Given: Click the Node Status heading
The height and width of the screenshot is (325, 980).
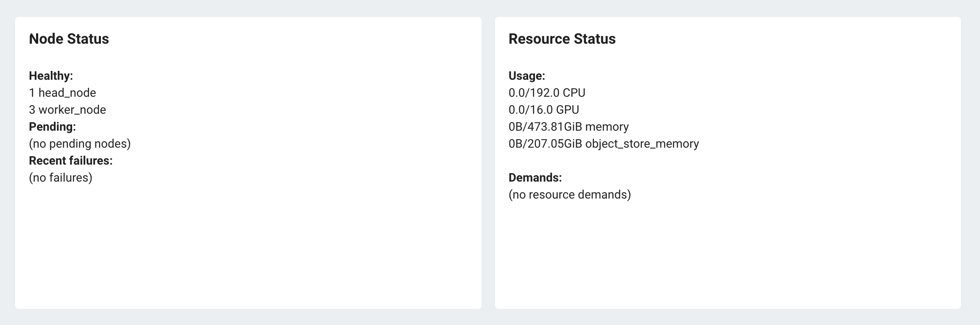Looking at the screenshot, I should (69, 39).
